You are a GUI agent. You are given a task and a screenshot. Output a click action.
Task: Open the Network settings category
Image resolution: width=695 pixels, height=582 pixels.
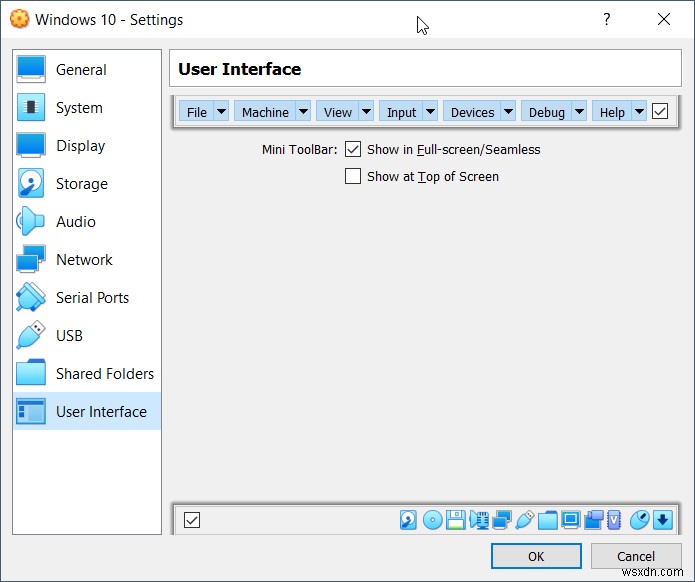[87, 259]
